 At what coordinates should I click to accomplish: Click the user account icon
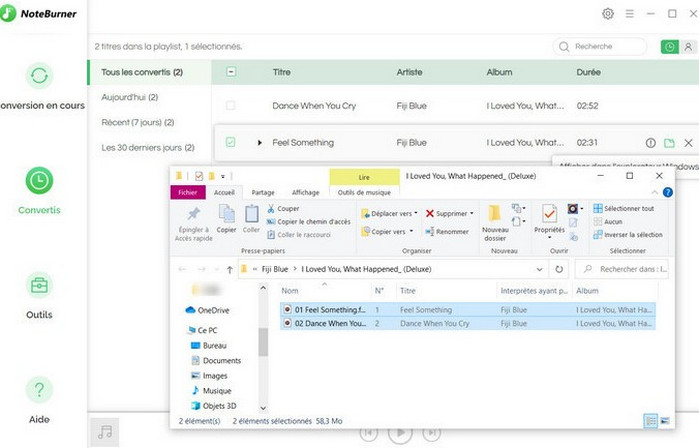pyautogui.click(x=688, y=46)
